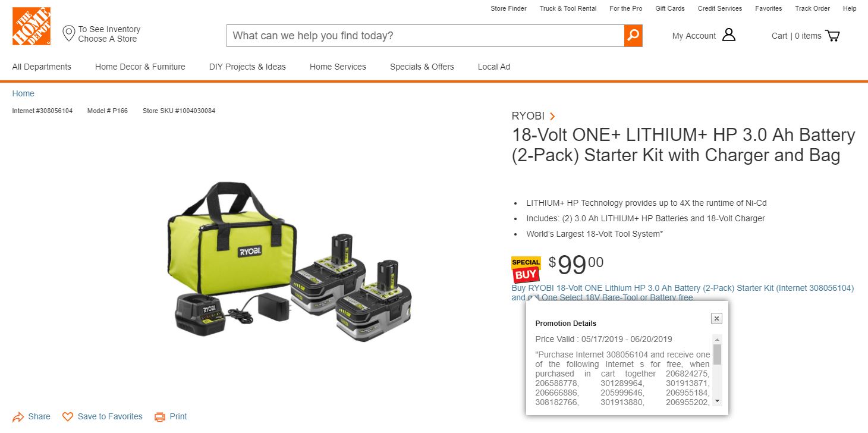Open the Home Decor & Furniture menu
Viewport: 868px width, 433px height.
pyautogui.click(x=140, y=67)
